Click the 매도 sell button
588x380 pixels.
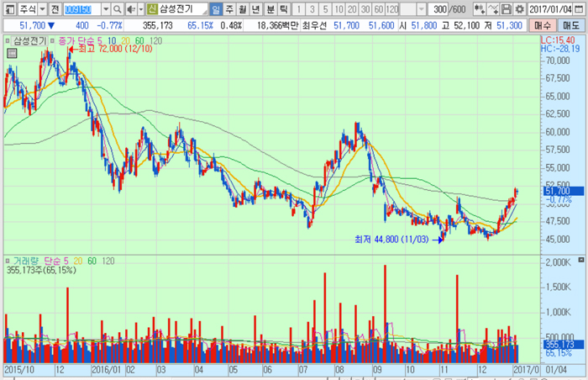(x=572, y=27)
